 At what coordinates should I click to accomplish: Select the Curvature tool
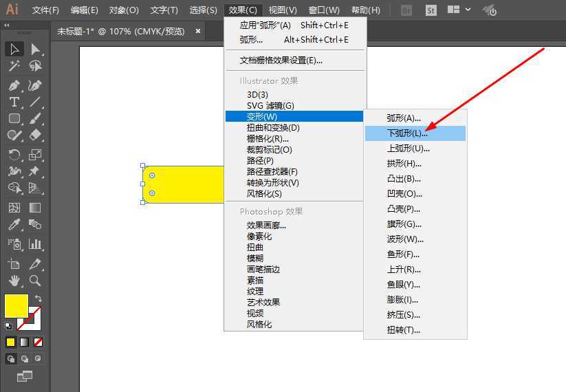click(x=35, y=85)
